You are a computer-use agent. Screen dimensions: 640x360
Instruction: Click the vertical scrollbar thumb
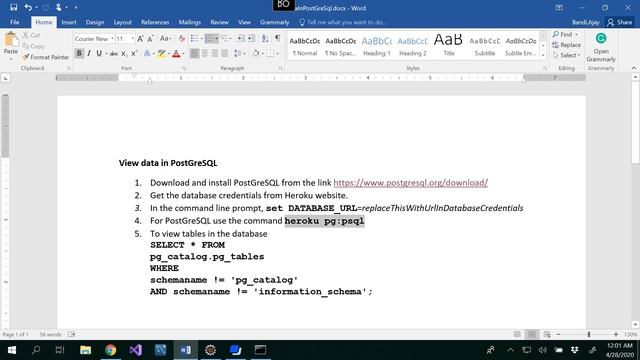pos(636,122)
